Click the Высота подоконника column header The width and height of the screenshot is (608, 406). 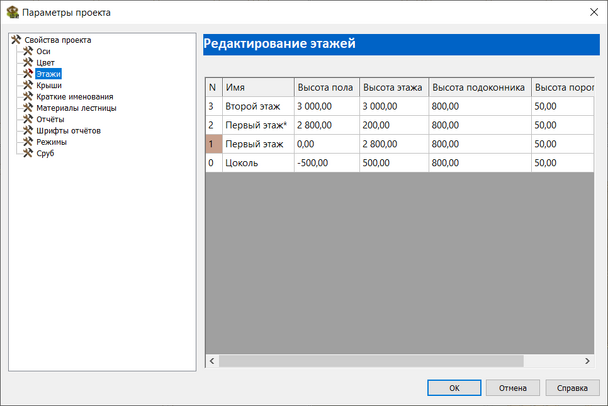click(480, 87)
